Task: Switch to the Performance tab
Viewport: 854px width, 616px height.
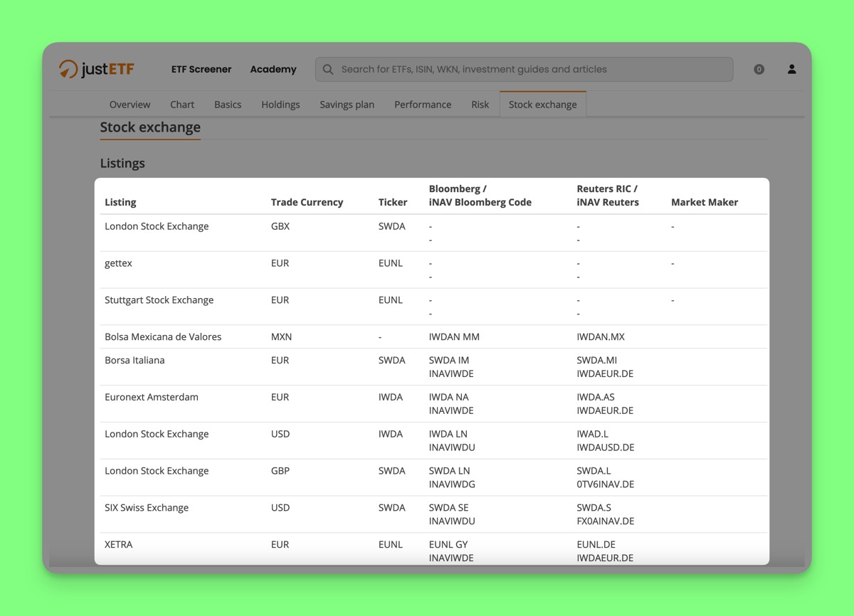Action: 423,105
